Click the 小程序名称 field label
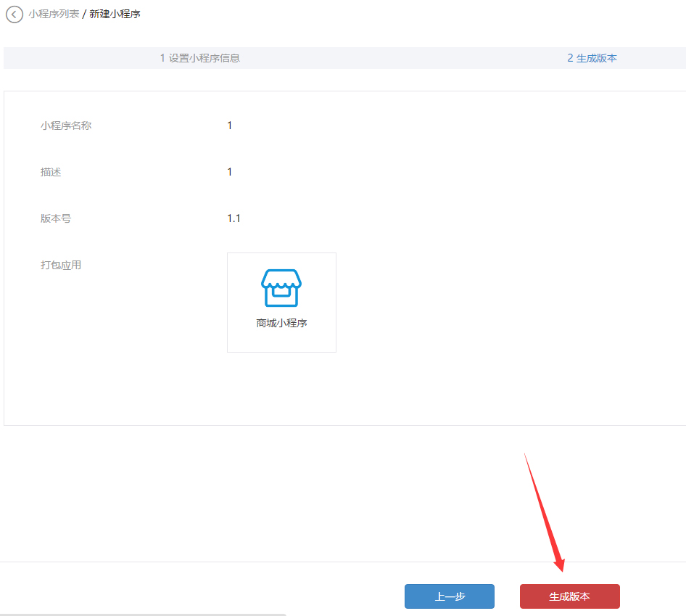 tap(66, 126)
